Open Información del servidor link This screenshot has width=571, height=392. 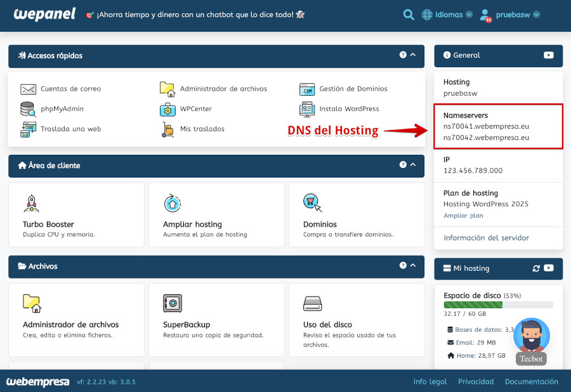(x=486, y=238)
